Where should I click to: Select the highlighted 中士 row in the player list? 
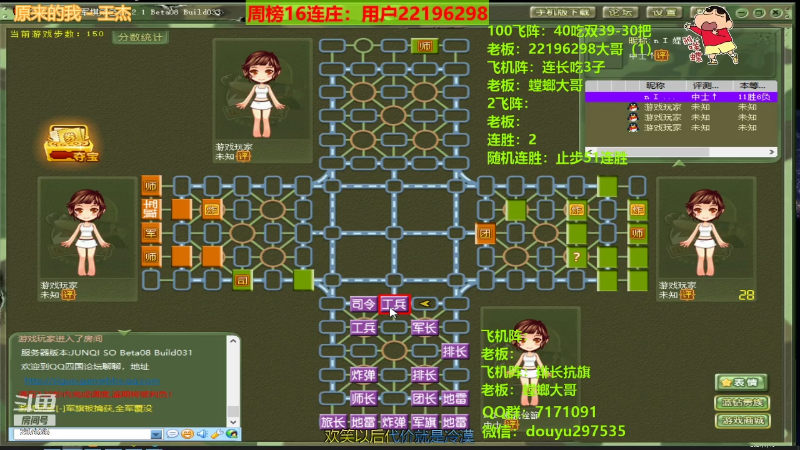[x=681, y=97]
